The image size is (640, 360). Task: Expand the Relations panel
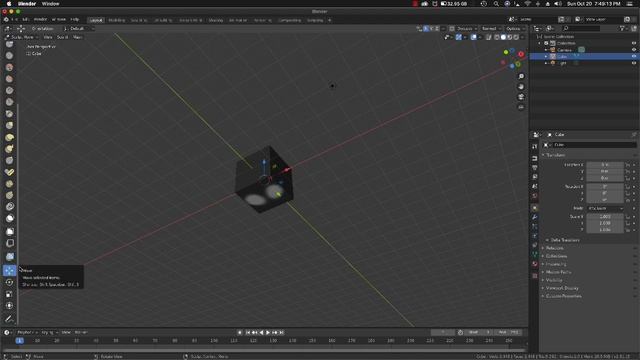(x=553, y=248)
